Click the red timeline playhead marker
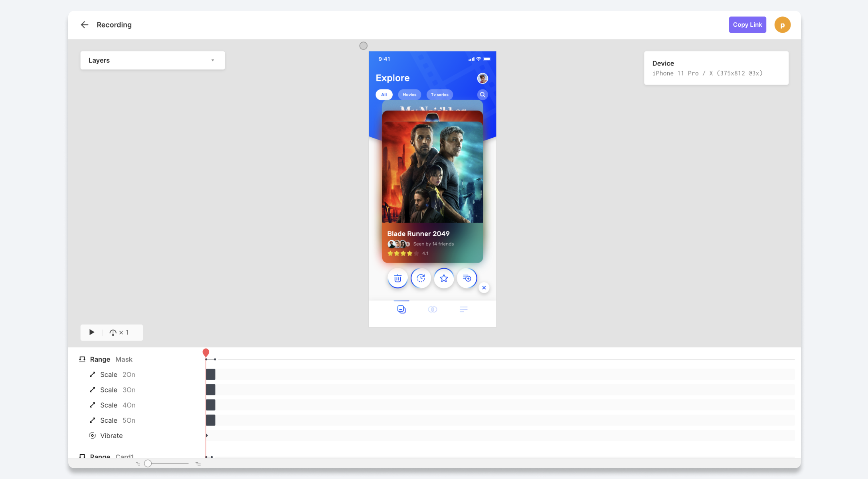This screenshot has height=479, width=868. coord(206,352)
